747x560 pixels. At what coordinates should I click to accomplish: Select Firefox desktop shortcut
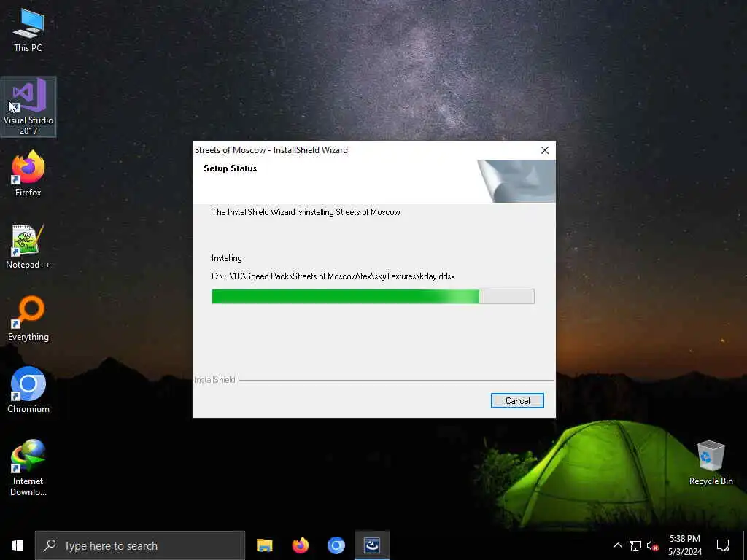coord(28,174)
